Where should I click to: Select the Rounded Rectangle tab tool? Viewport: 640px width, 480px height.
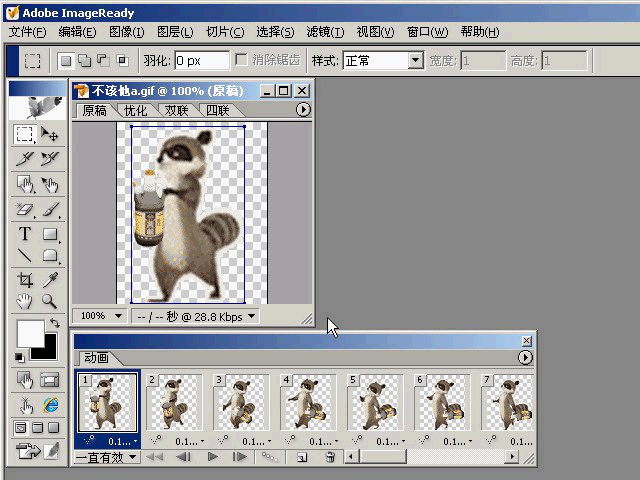[x=50, y=256]
